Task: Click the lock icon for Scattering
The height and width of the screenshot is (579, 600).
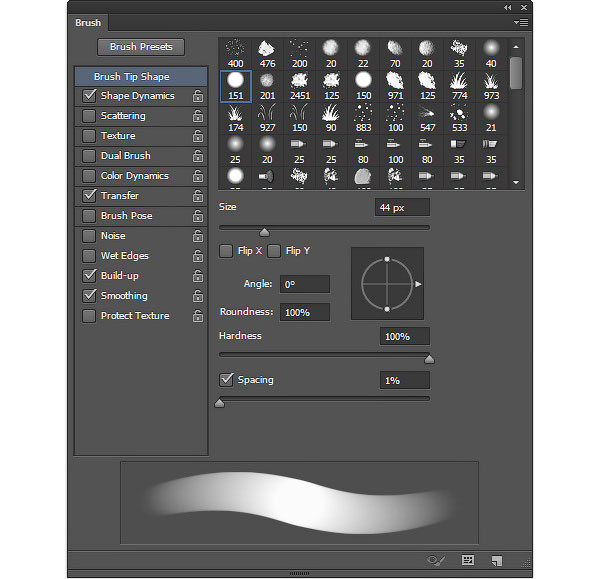Action: (198, 116)
